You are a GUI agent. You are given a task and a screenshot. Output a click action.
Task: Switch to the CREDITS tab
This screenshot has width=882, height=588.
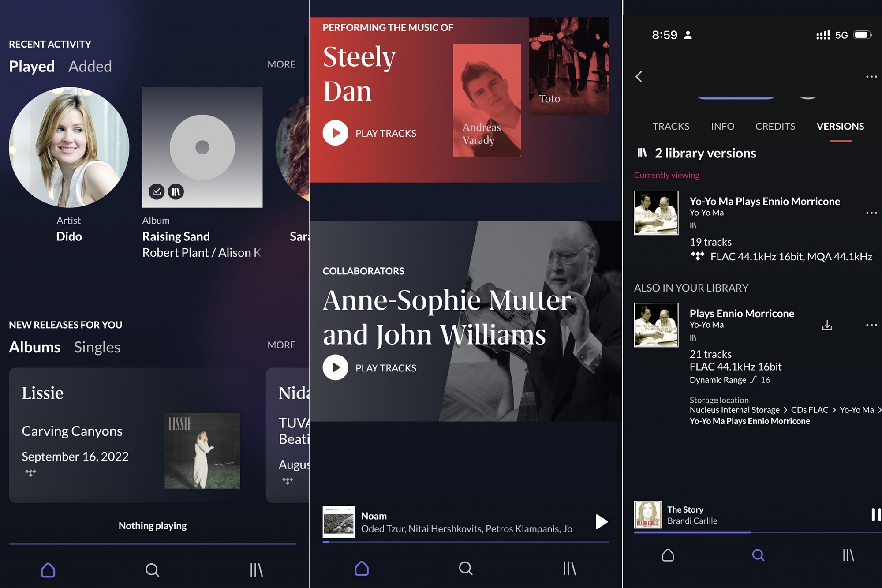[775, 126]
